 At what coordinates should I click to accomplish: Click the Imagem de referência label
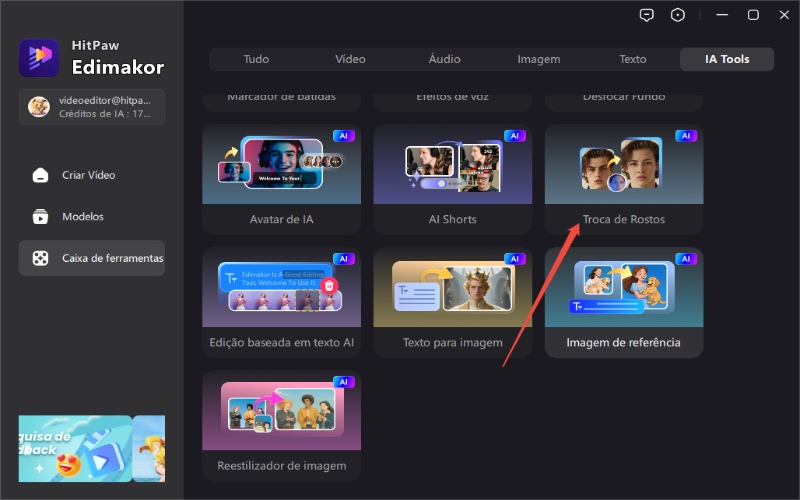pyautogui.click(x=623, y=343)
